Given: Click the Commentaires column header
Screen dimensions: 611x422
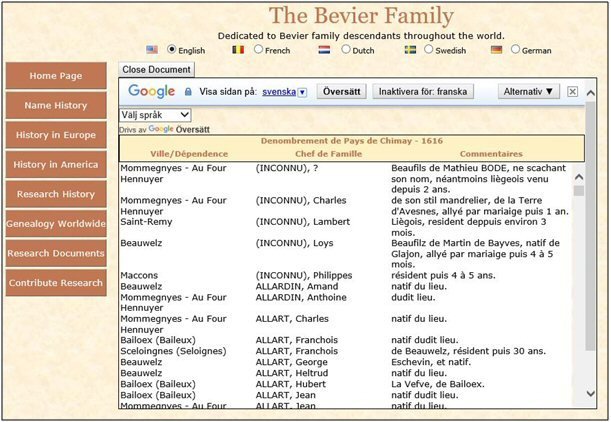Looking at the screenshot, I should click(491, 154).
